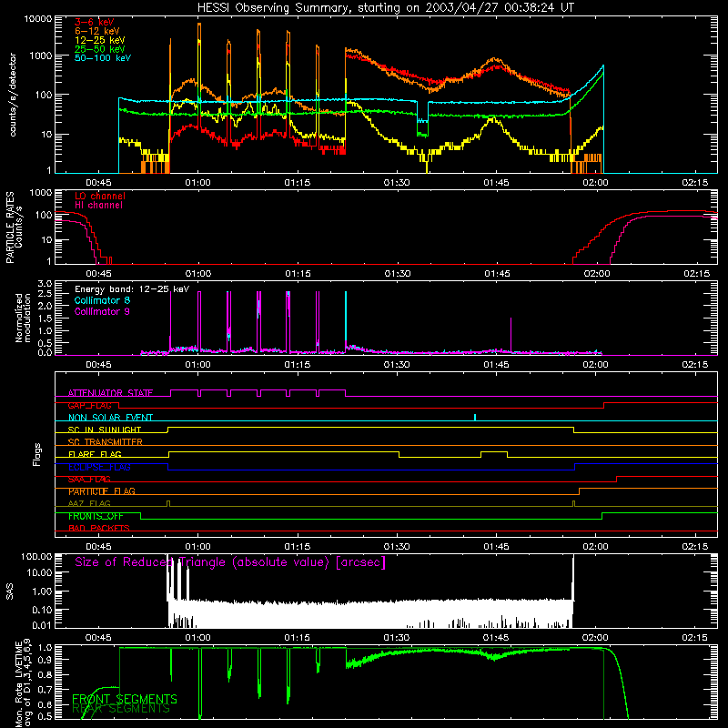Click the 'Normalized modulation' axis title
Image resolution: width=728 pixels, height=728 pixels.
pyautogui.click(x=23, y=318)
